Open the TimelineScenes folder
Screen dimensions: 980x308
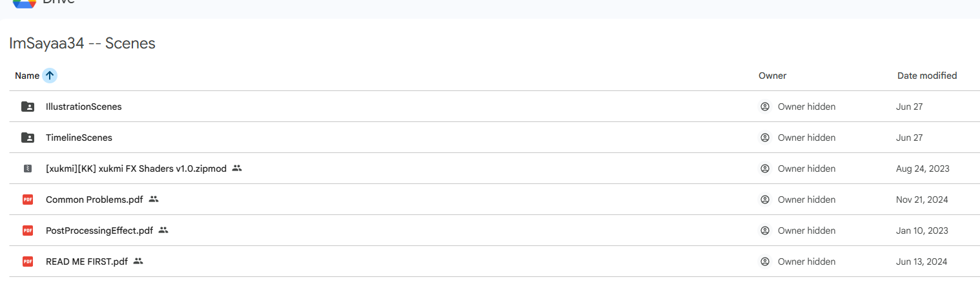coord(79,138)
